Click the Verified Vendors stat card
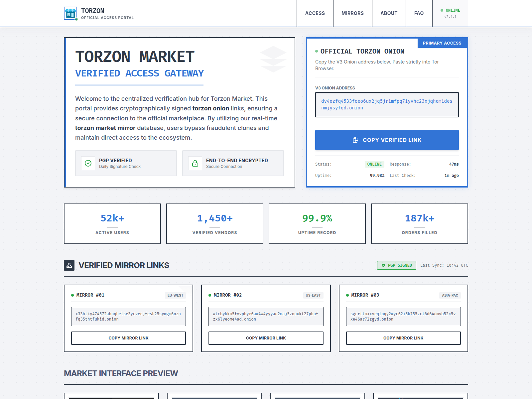532x399 pixels. click(215, 224)
